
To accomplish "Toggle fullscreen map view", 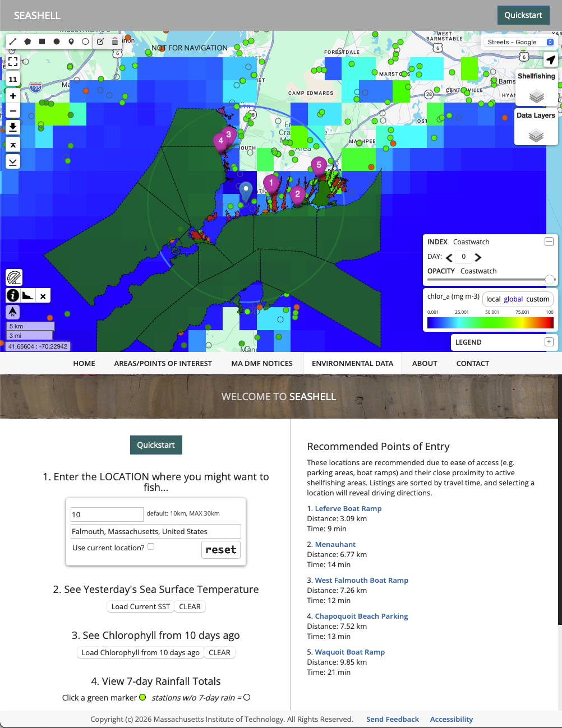I will pyautogui.click(x=13, y=62).
